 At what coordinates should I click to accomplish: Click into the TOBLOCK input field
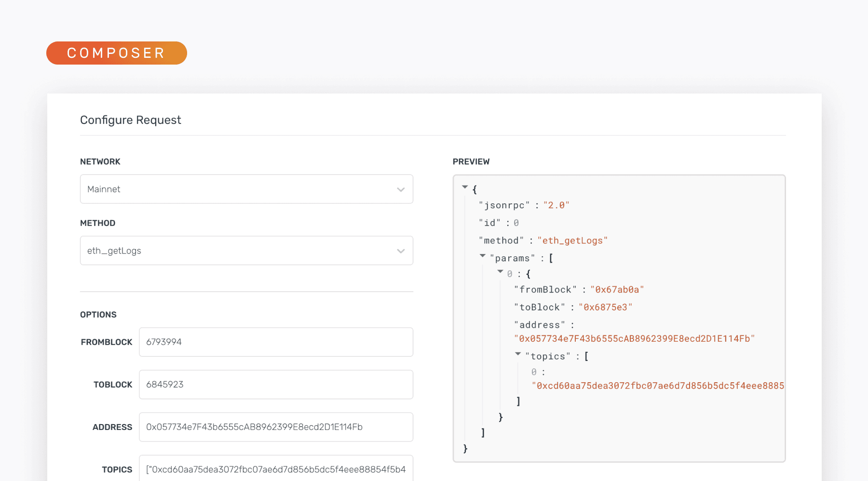pos(276,385)
